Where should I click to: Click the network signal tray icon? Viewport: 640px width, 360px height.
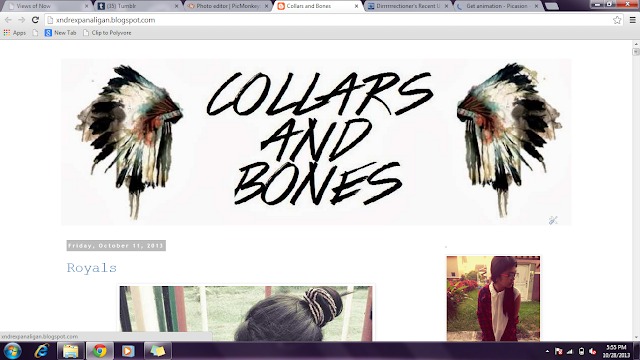click(570, 351)
